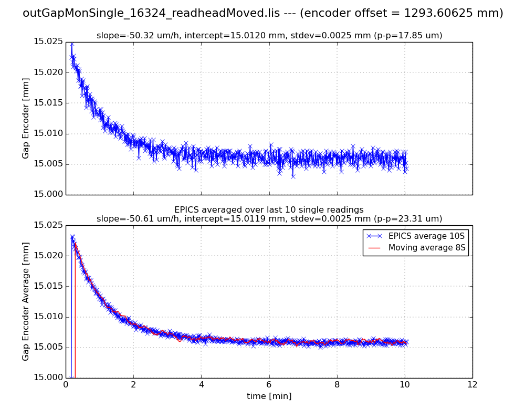Click the x-axis tick label 12
The width and height of the screenshot is (525, 420).
(x=472, y=385)
